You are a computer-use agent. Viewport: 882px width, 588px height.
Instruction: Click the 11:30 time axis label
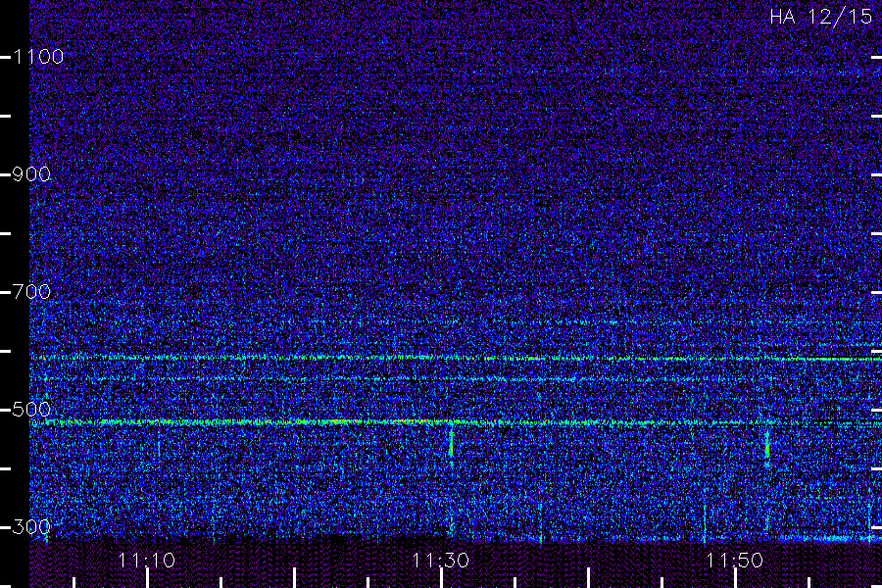tap(440, 561)
